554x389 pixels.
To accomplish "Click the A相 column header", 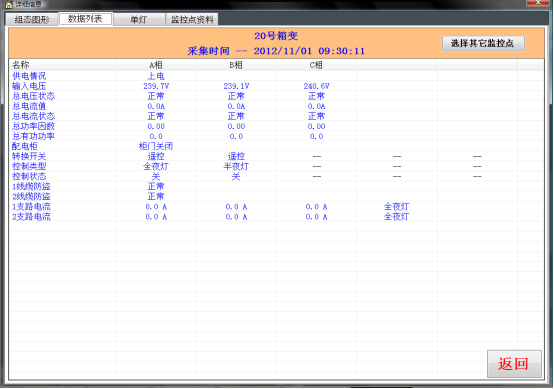I will tap(156, 65).
